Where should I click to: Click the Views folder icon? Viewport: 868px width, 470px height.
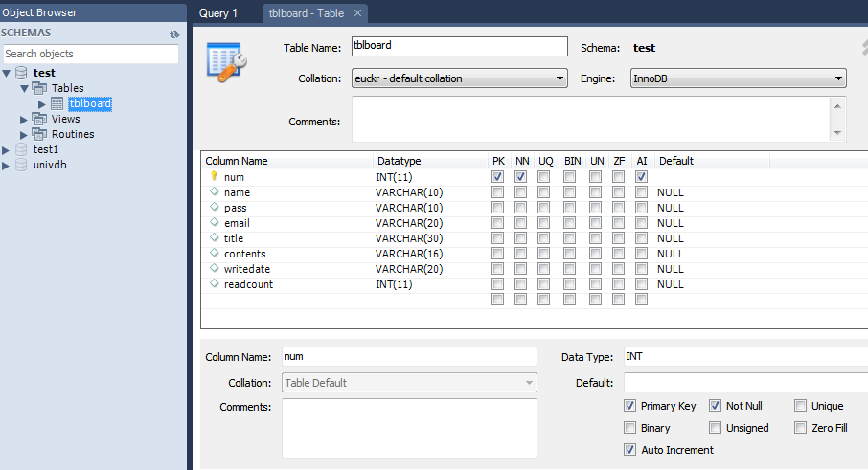[39, 119]
